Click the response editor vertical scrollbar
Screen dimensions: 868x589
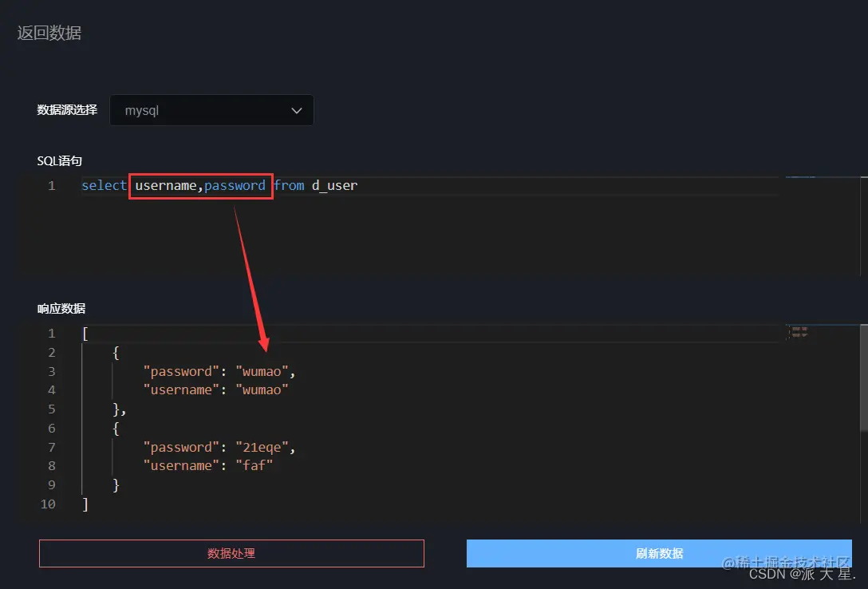[863, 378]
